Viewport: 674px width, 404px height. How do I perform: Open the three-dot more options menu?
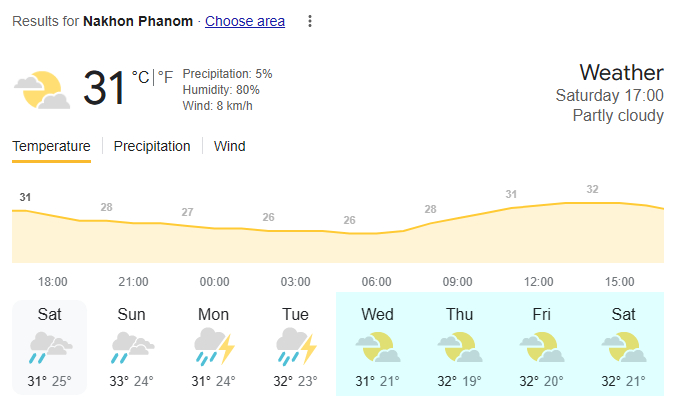point(310,21)
